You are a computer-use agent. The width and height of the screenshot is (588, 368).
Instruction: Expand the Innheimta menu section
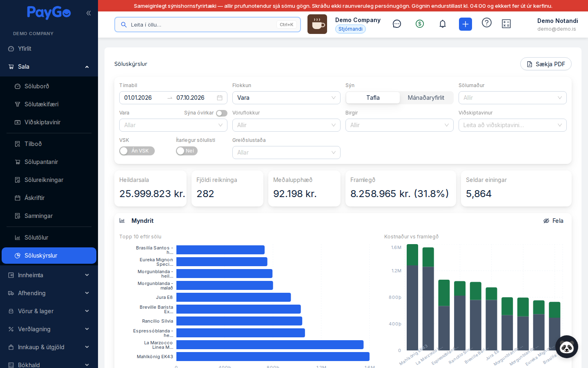click(x=49, y=275)
